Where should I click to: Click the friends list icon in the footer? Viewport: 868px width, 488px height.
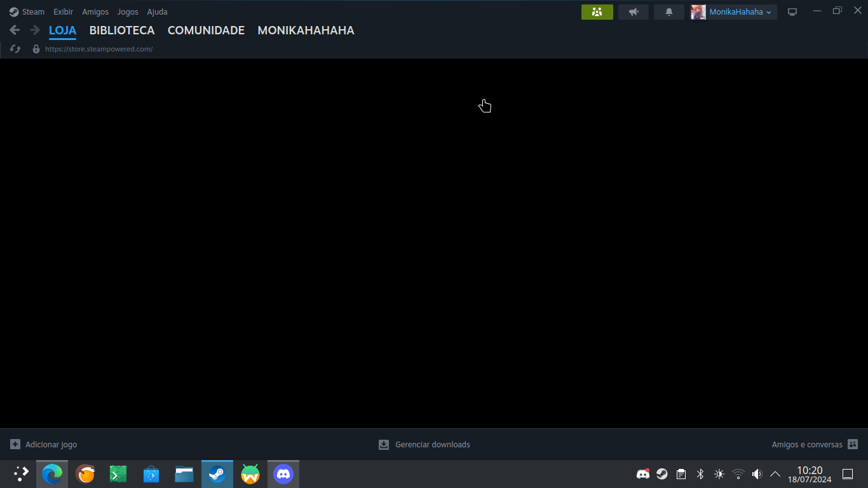(853, 444)
